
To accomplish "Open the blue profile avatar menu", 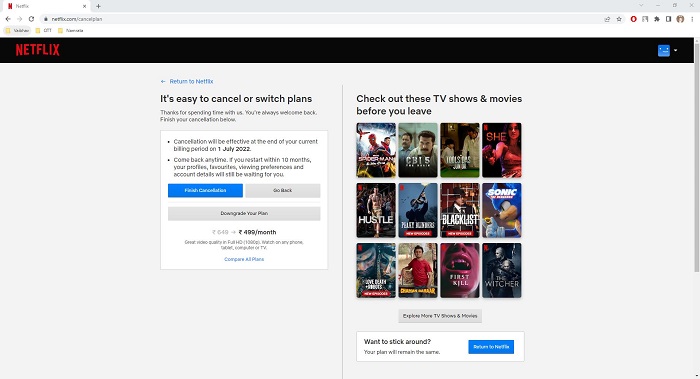I will pos(663,50).
